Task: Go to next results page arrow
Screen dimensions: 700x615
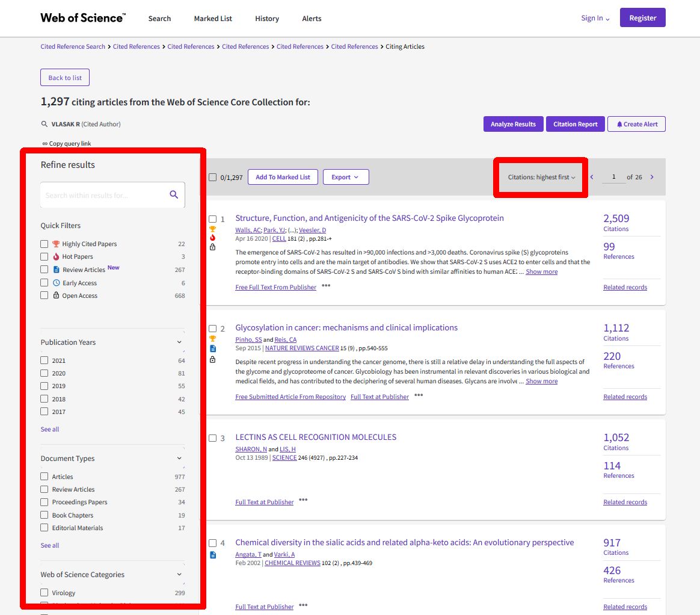Action: [x=652, y=177]
